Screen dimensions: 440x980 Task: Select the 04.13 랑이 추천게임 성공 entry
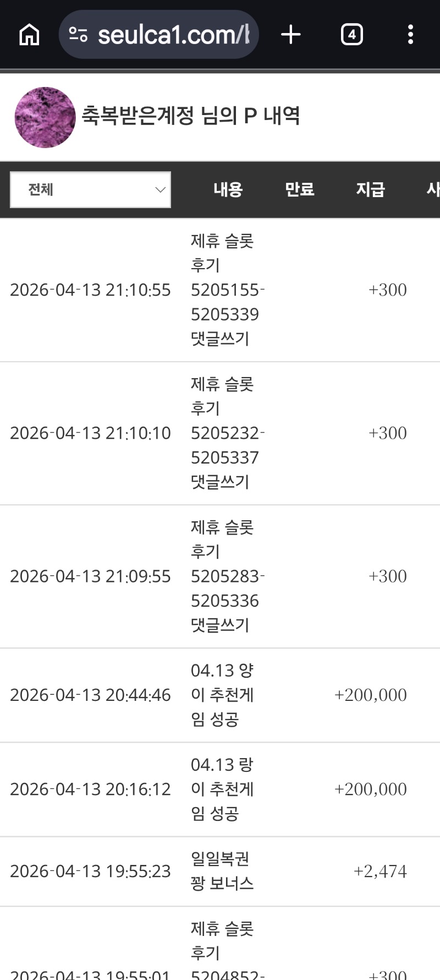tap(222, 789)
